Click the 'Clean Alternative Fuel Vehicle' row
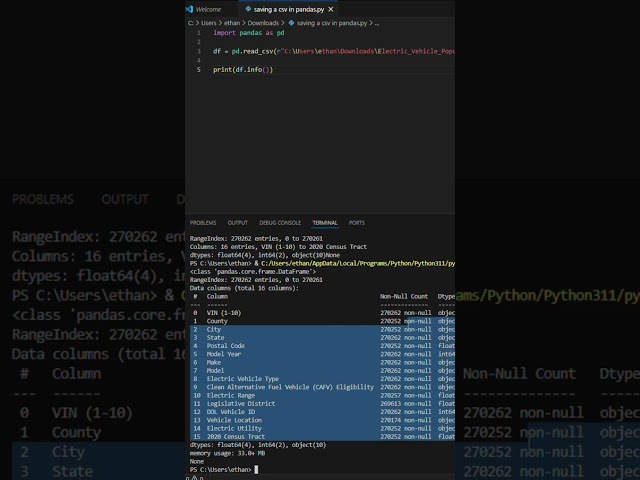This screenshot has width=640, height=480. [322, 387]
